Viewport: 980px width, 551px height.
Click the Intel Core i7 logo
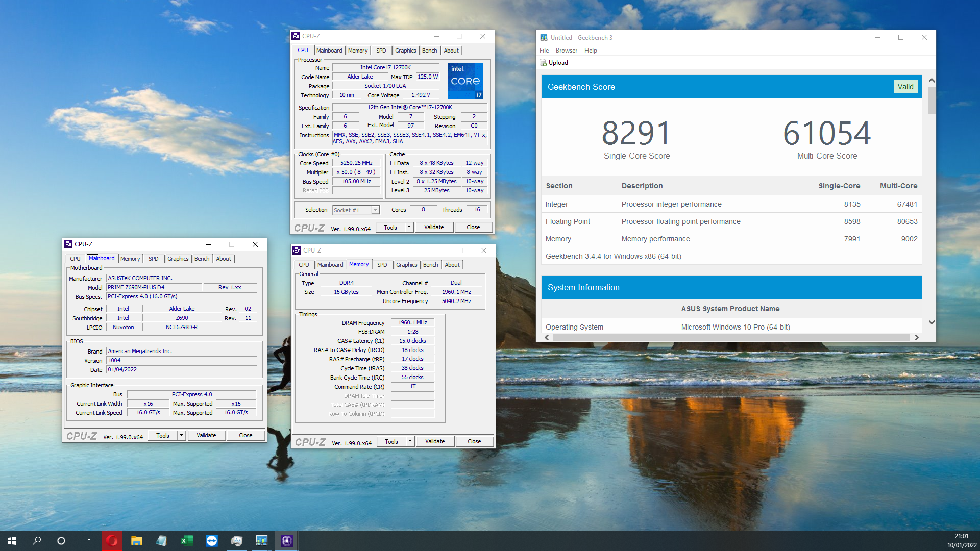click(465, 81)
